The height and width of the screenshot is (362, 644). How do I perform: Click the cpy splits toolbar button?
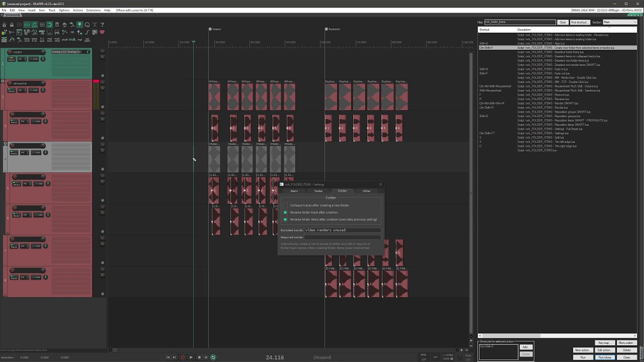coord(87,40)
